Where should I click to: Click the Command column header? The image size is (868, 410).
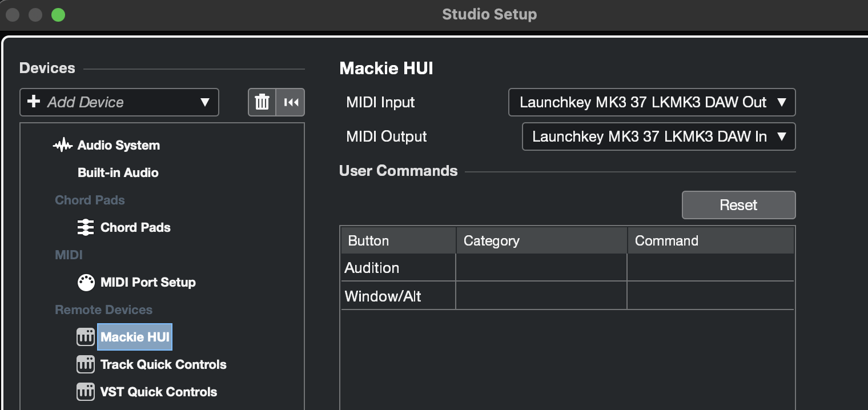click(x=711, y=240)
